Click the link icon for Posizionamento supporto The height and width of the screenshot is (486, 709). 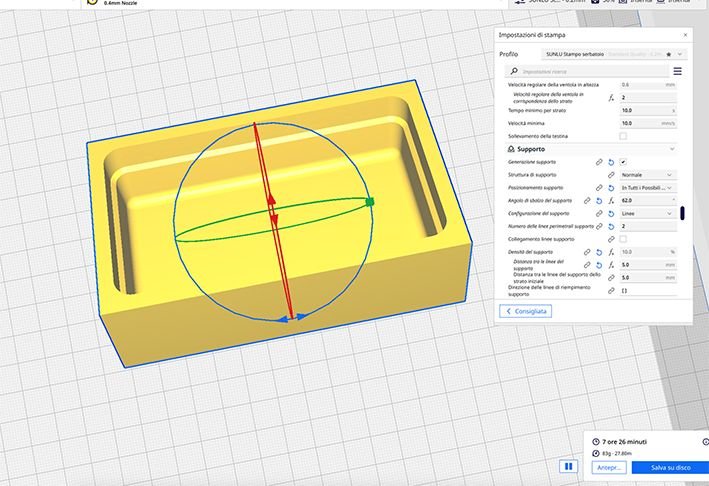pyautogui.click(x=599, y=188)
